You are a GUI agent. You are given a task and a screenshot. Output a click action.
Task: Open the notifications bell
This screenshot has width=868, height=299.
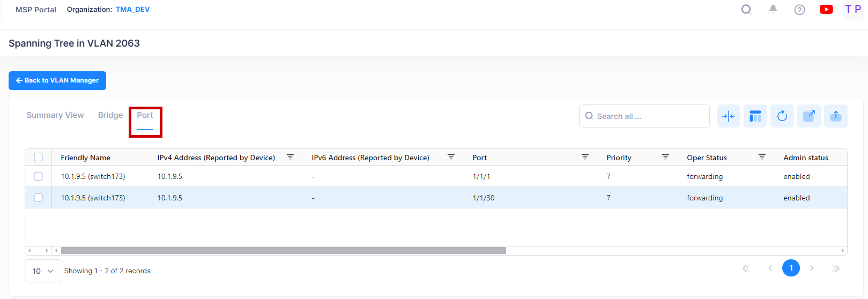pos(773,9)
